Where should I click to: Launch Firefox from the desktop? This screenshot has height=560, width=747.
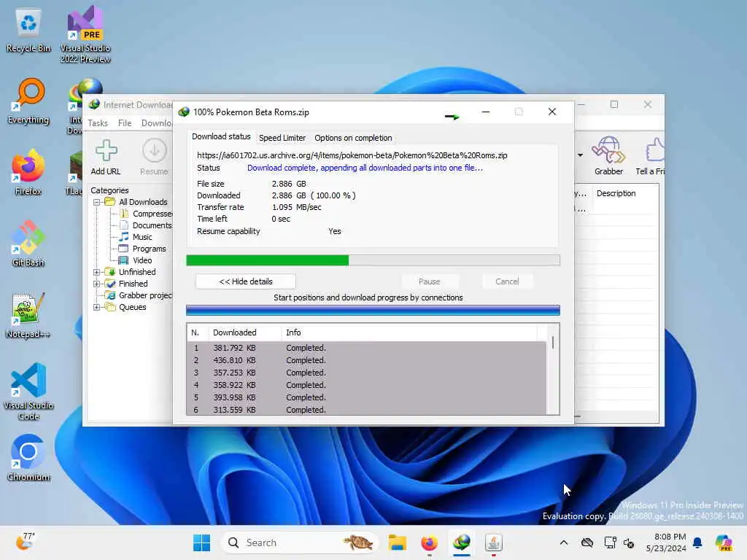(28, 172)
